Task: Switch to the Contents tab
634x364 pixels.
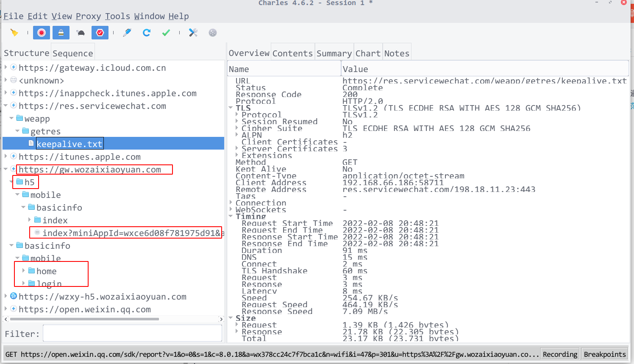Action: [292, 53]
